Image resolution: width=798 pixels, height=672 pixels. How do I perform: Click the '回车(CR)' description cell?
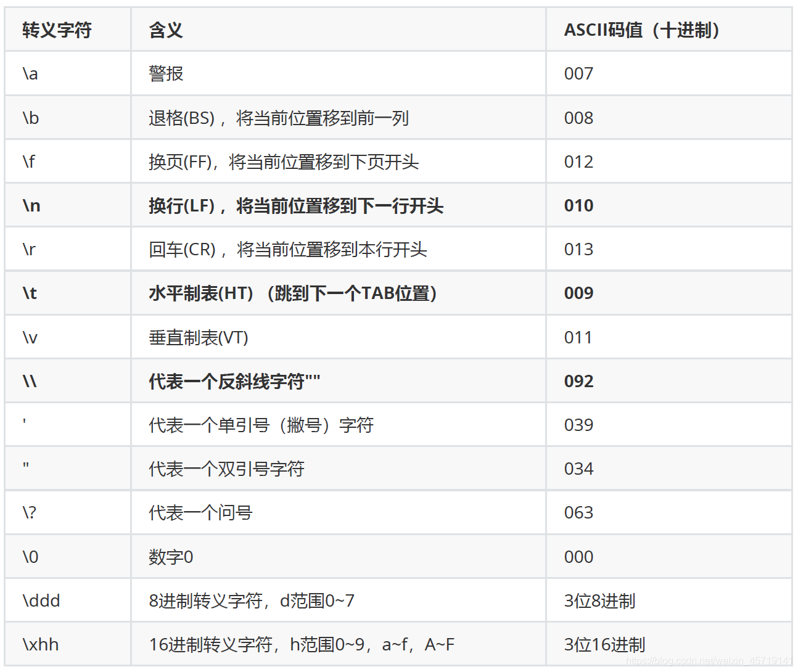click(x=338, y=249)
